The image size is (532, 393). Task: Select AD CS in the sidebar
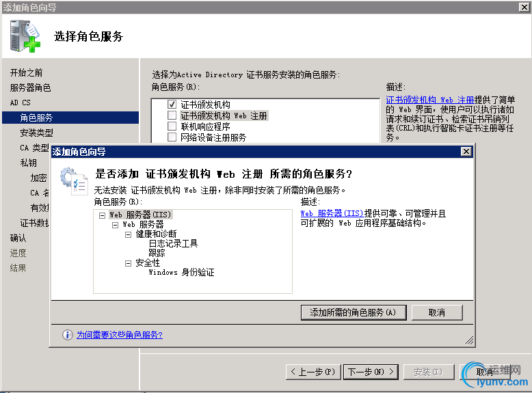coord(21,103)
